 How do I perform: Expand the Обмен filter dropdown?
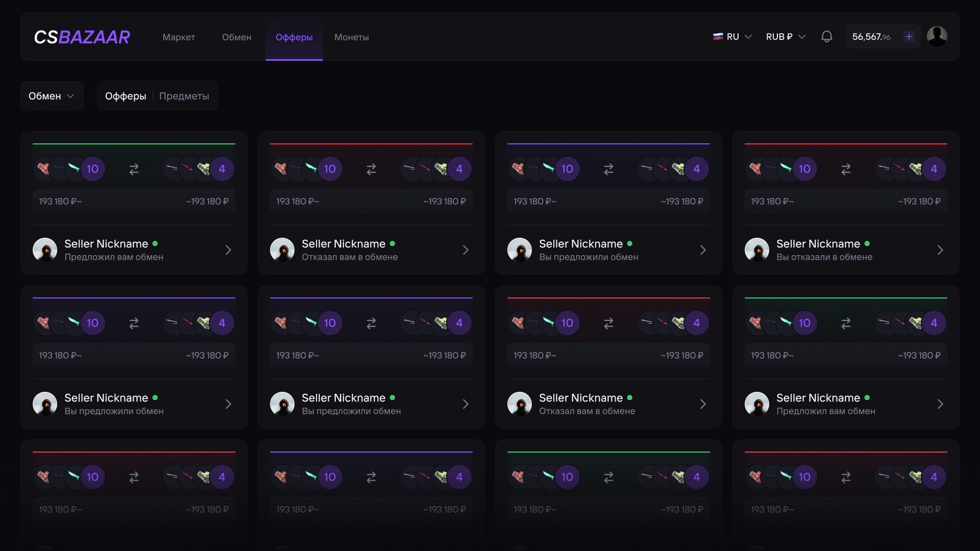[52, 96]
